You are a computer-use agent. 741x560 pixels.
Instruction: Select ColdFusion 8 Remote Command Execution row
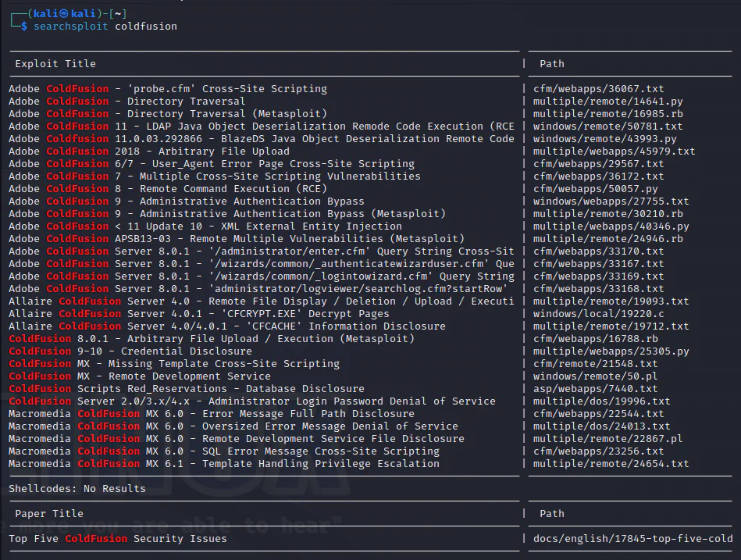click(x=168, y=189)
